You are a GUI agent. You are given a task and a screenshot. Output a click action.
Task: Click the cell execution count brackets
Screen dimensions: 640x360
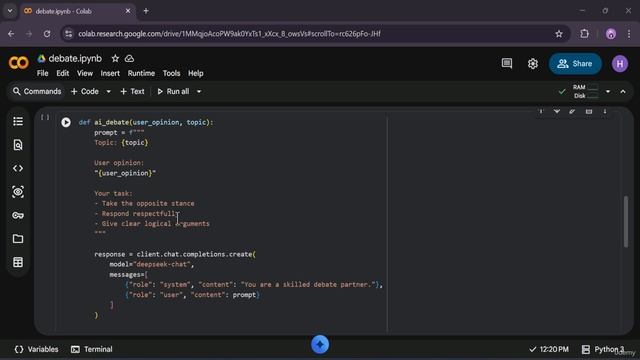click(x=45, y=118)
